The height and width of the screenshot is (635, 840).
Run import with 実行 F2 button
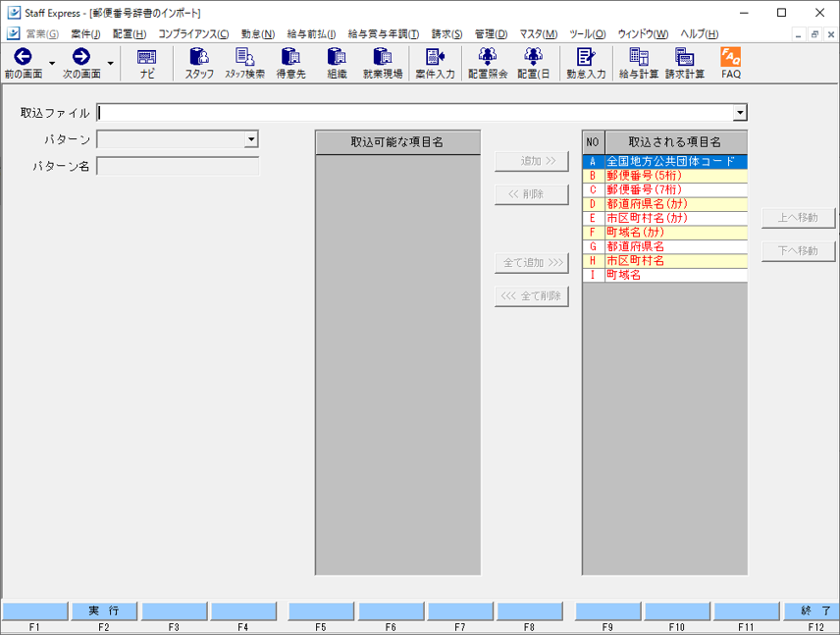point(104,610)
